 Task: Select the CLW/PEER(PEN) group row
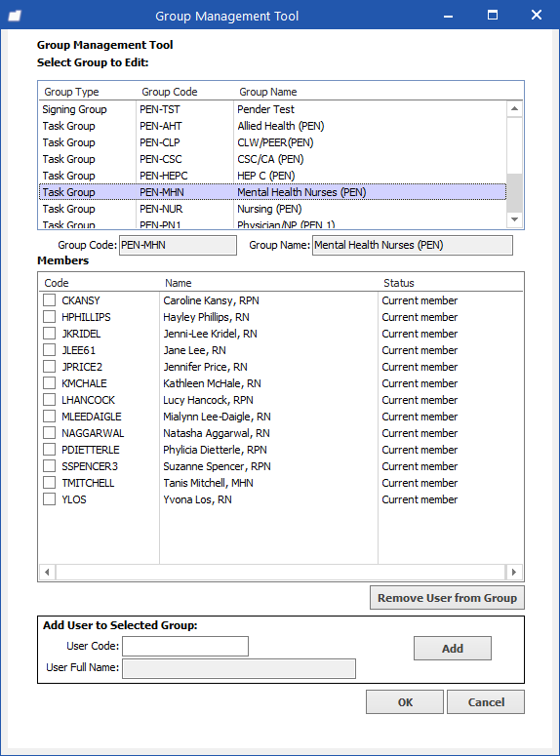272,142
